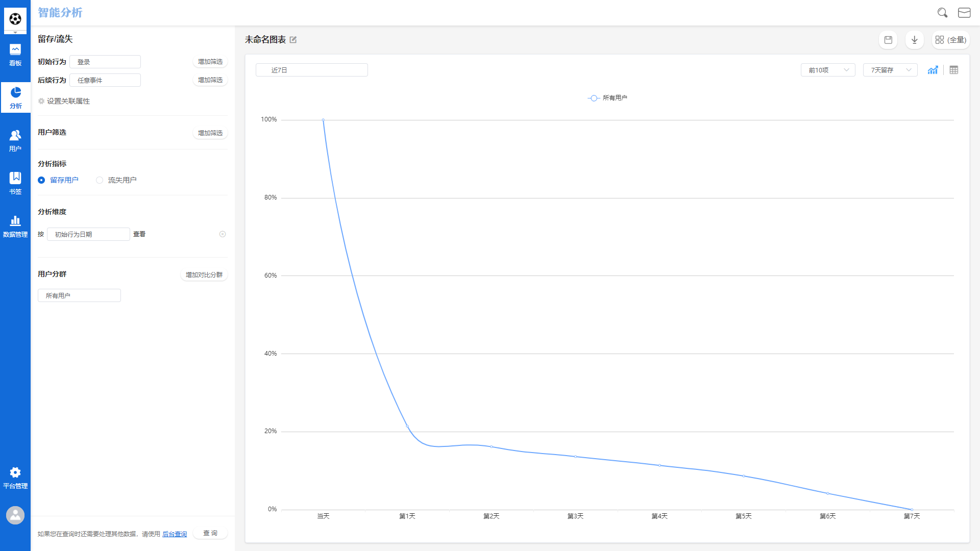Click the search magnifier icon

tap(942, 13)
